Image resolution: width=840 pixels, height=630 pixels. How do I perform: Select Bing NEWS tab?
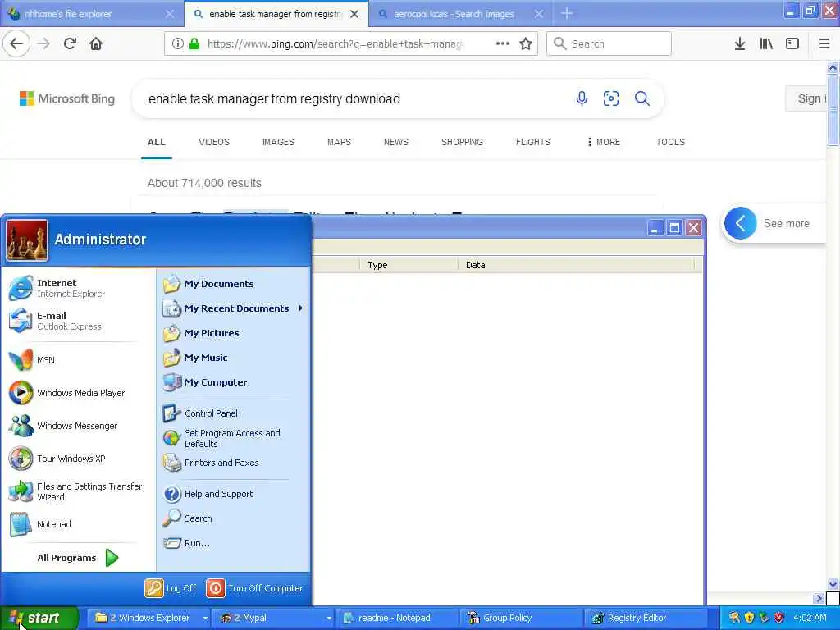tap(396, 142)
